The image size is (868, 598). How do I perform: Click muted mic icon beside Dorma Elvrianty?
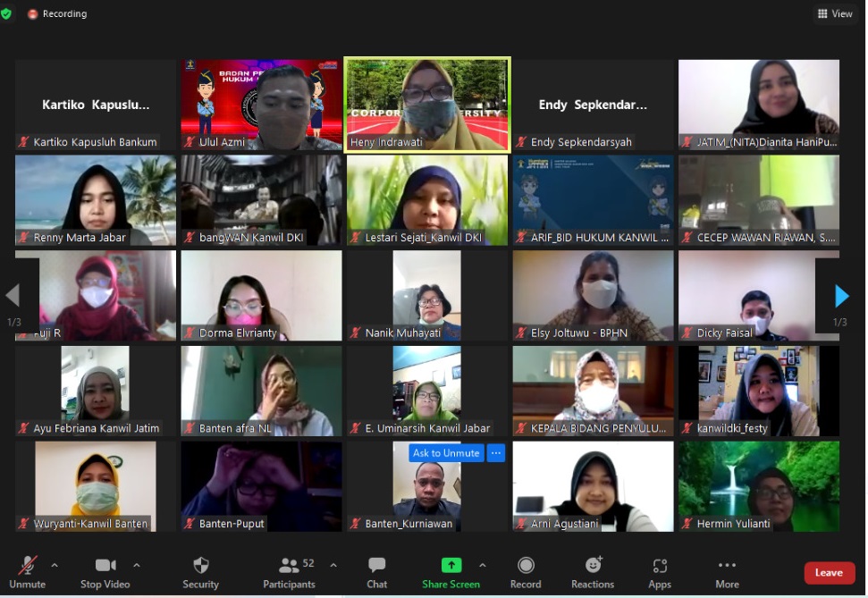point(190,333)
